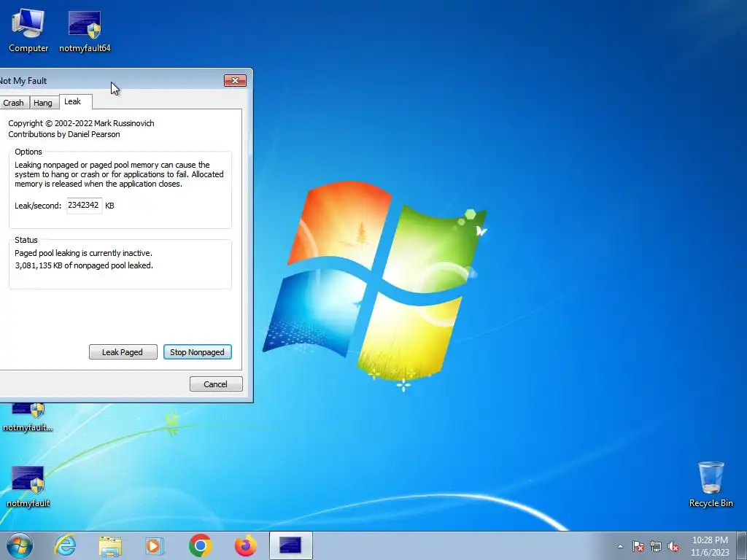Click 'Paged pool leaking is currently inactive.' text
The width and height of the screenshot is (747, 560).
tap(83, 253)
